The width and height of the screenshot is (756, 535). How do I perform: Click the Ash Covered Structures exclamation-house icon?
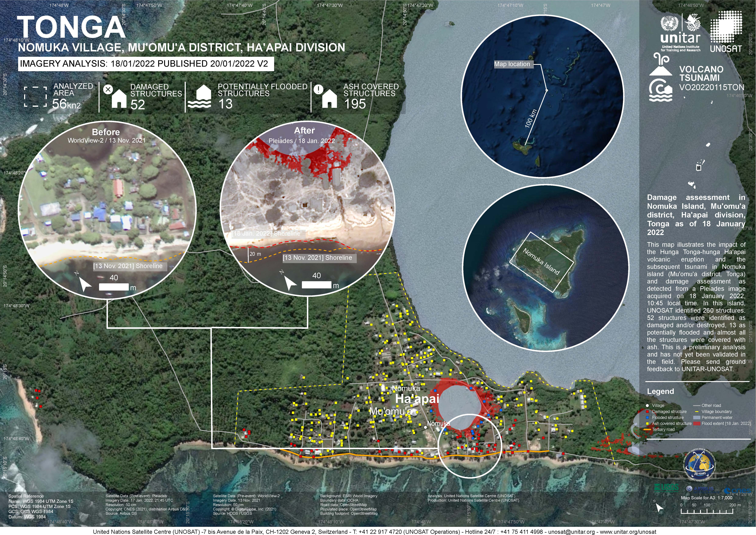tap(326, 96)
